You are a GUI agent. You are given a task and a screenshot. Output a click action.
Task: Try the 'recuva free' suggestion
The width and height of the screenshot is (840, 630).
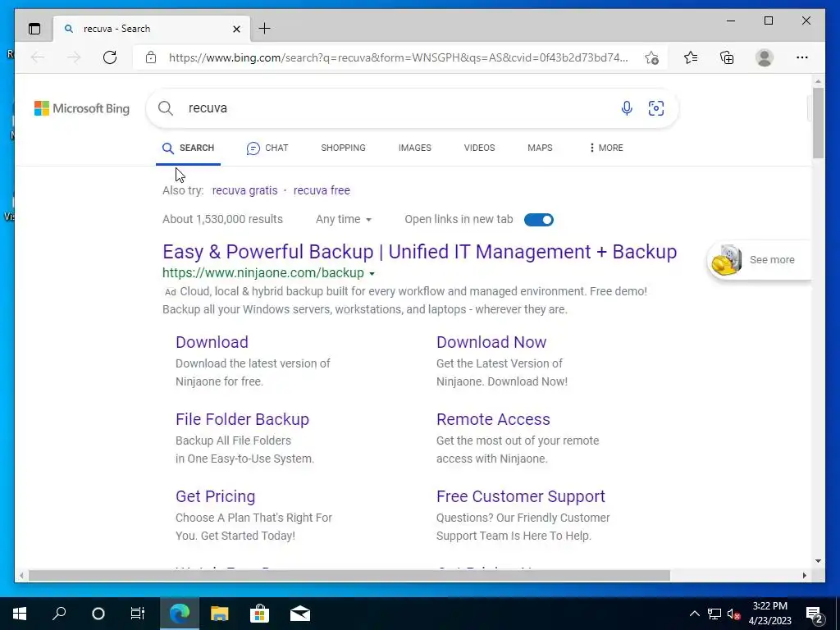tap(322, 190)
